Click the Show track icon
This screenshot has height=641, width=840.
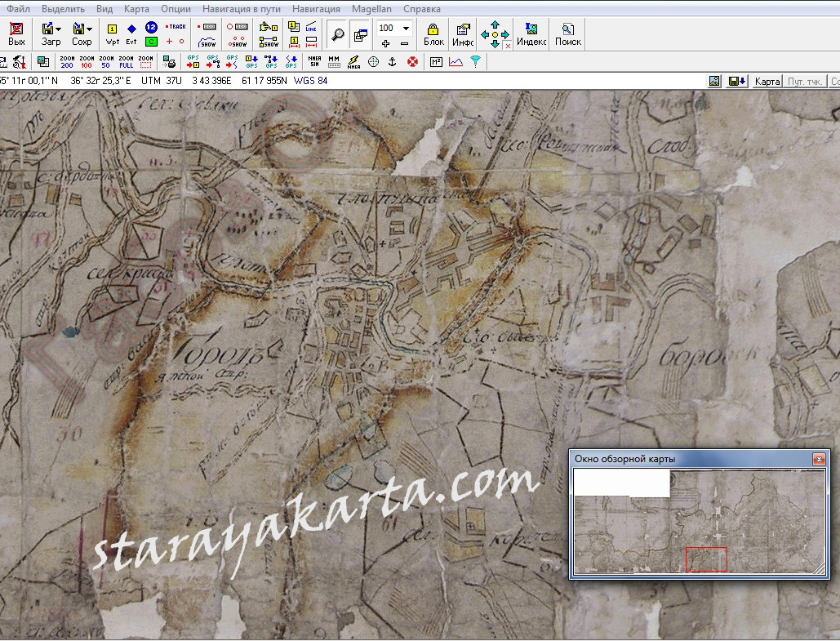point(207,42)
